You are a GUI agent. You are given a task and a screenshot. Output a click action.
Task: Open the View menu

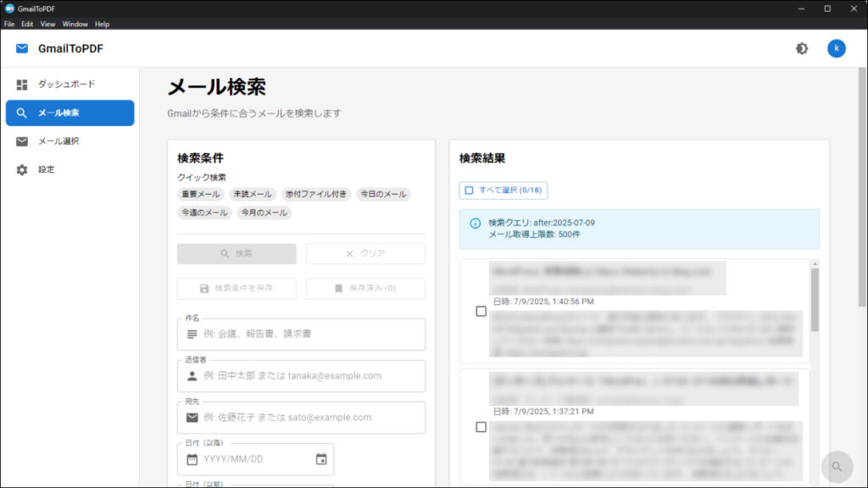pyautogui.click(x=47, y=25)
